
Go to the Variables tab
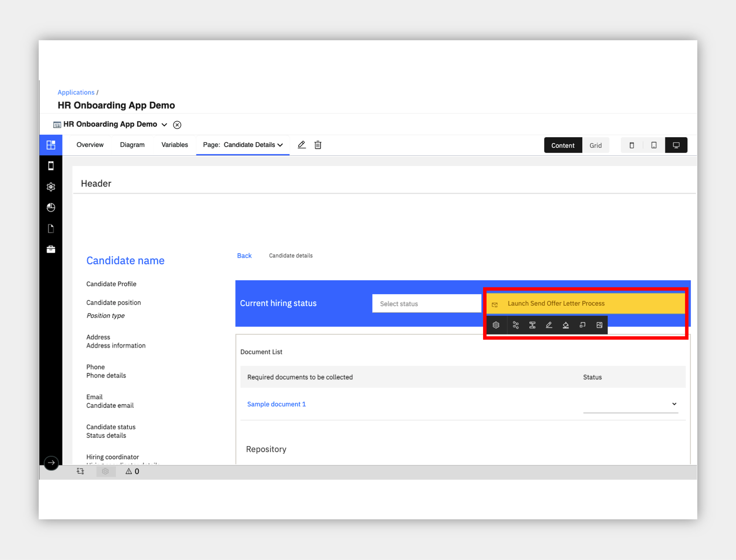175,145
